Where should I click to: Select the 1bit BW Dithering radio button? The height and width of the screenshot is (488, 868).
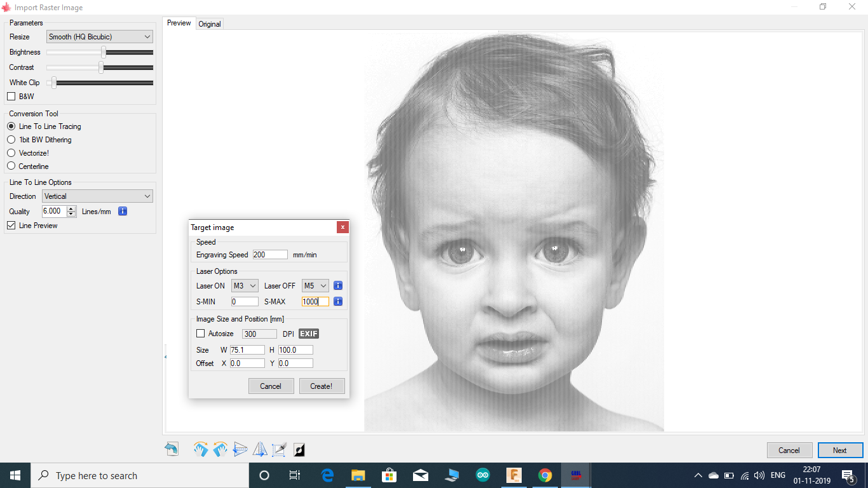(10, 139)
